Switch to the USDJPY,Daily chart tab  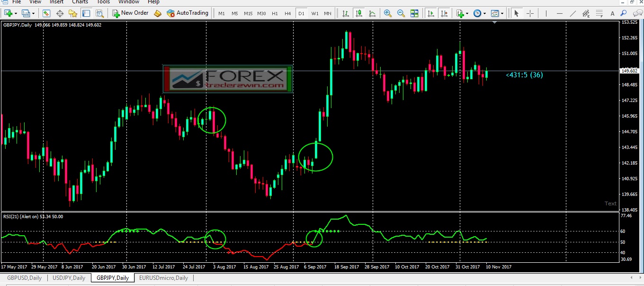(x=69, y=278)
